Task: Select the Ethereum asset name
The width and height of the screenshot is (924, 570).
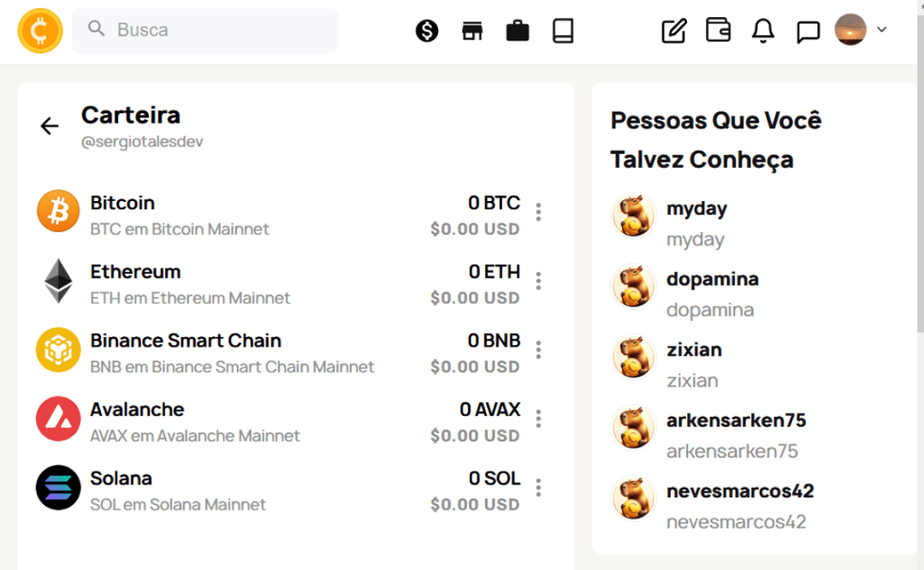Action: coord(135,272)
